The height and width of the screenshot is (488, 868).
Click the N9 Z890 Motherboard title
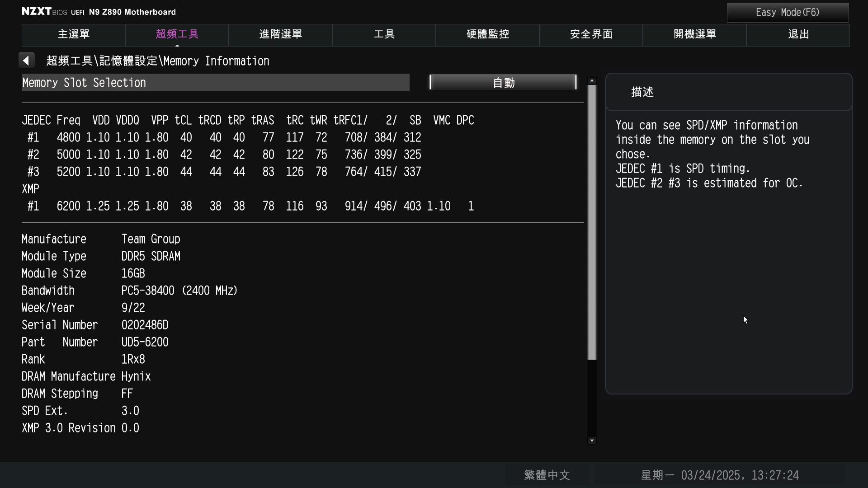(x=132, y=12)
